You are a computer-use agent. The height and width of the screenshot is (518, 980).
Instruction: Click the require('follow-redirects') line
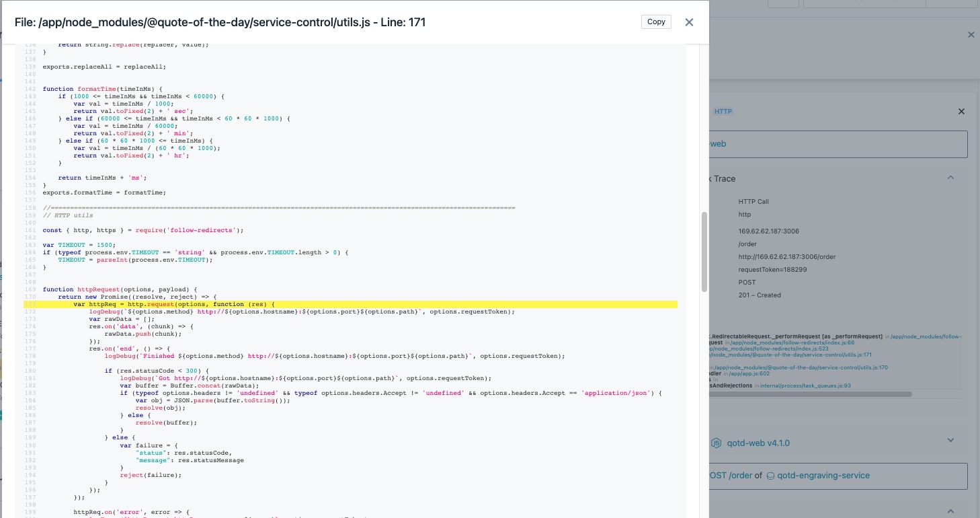click(x=142, y=230)
